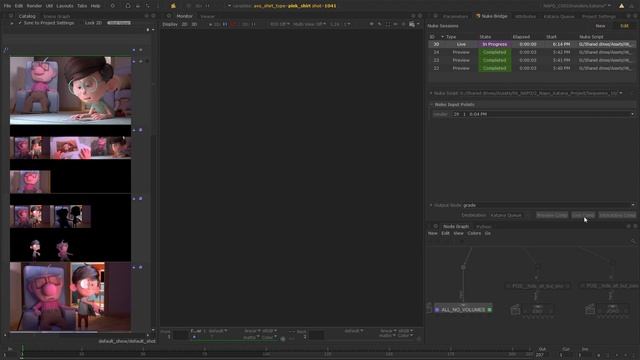Select the Nuke Bridge tab
The height and width of the screenshot is (360, 640).
492,16
